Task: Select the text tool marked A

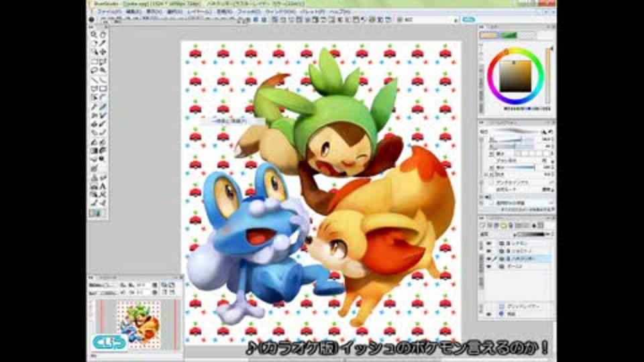Action: [103, 186]
